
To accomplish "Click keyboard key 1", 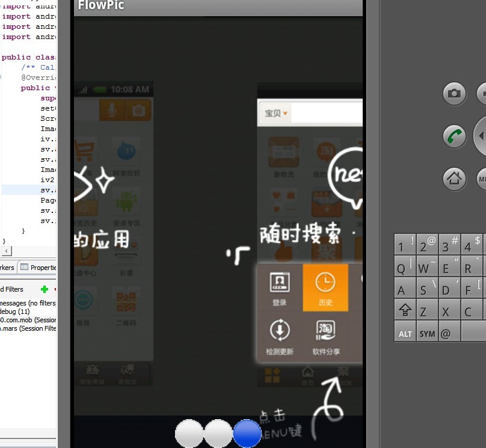I will pyautogui.click(x=405, y=244).
